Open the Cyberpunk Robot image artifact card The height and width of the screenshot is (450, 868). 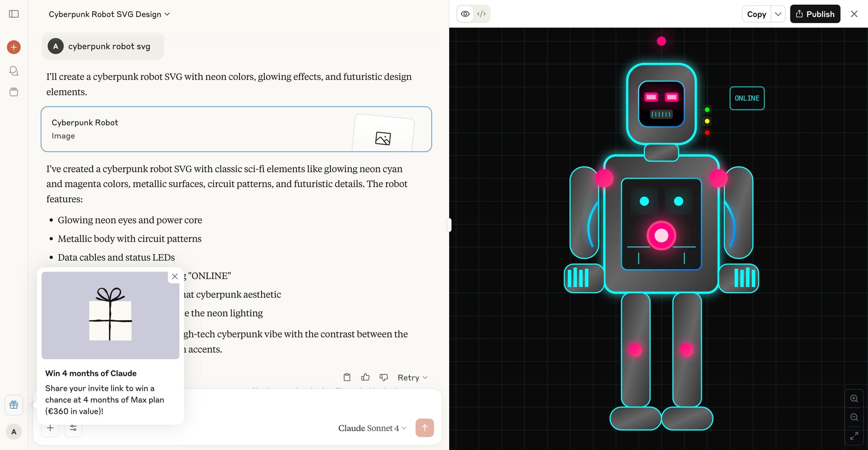(236, 129)
